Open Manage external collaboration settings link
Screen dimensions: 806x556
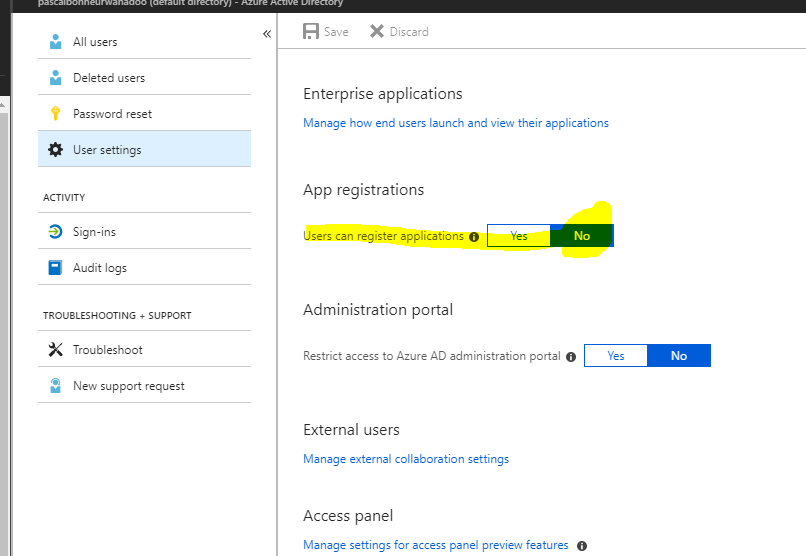point(406,459)
